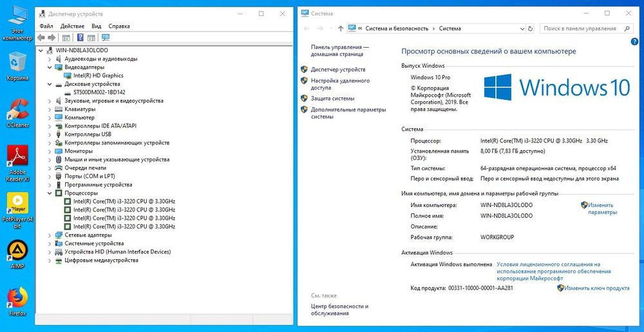Open Этот компьютер desktop icon
This screenshot has height=332, width=644.
coord(17,23)
